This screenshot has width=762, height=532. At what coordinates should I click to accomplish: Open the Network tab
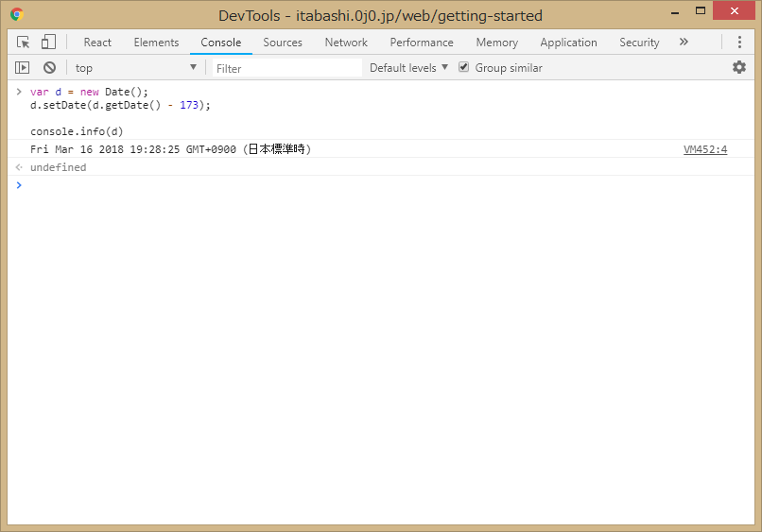point(346,43)
